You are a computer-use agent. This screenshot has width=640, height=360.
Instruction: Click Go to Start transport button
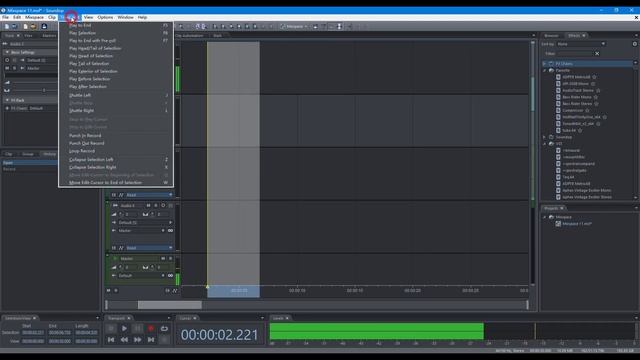(x=111, y=339)
